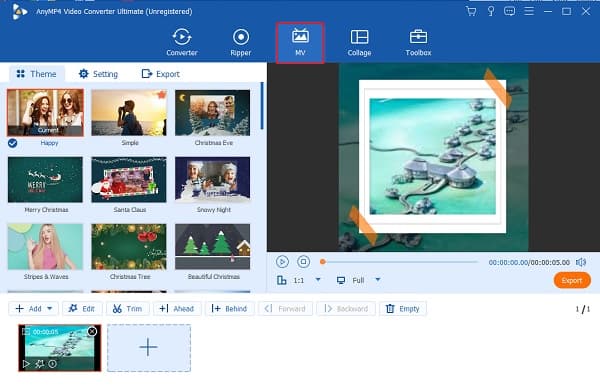This screenshot has height=390, width=600.
Task: Select the Snowy Night theme thumbnail
Action: (212, 179)
